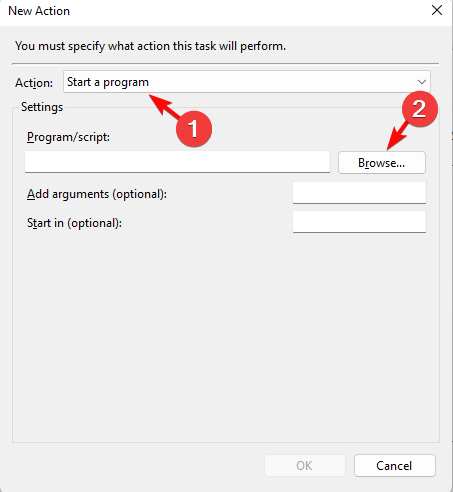The height and width of the screenshot is (492, 453).
Task: Click the Start in (optional): label
Action: click(x=74, y=223)
